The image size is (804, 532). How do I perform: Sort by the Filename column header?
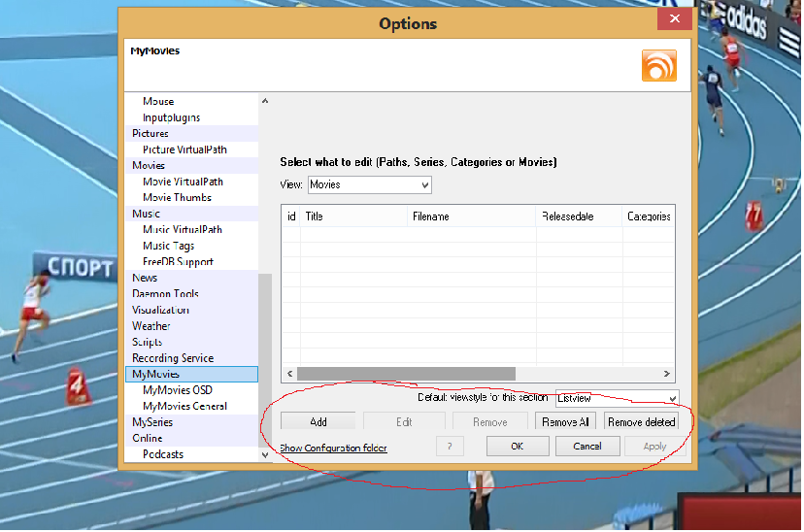click(472, 216)
